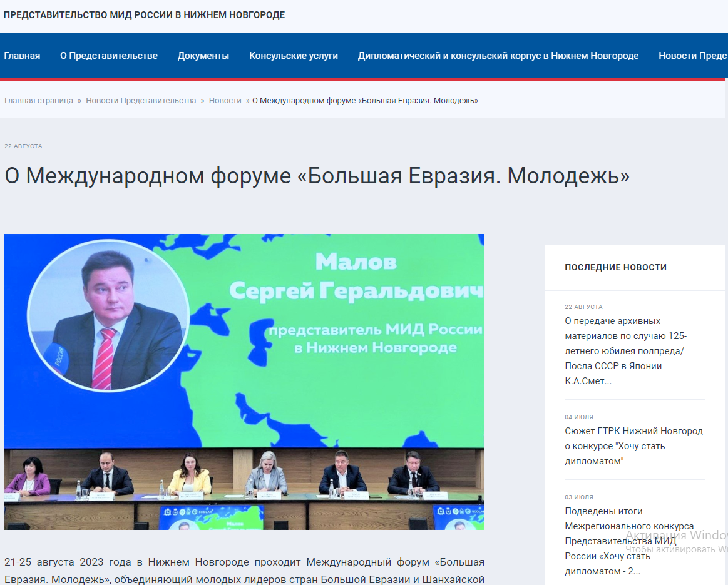728x585 pixels.
Task: Go to Главная страница breadcrumb link
Action: (x=39, y=101)
